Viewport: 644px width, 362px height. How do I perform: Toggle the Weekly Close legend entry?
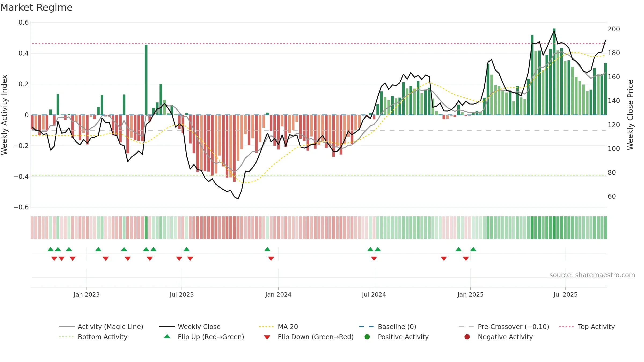click(x=190, y=327)
